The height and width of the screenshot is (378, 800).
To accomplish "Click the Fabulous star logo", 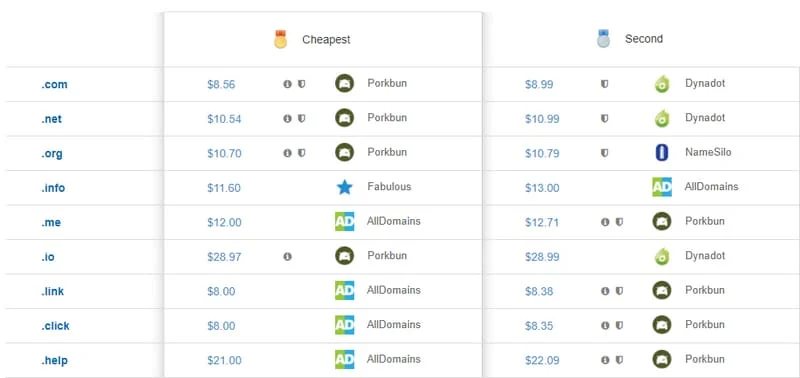I will pyautogui.click(x=344, y=187).
